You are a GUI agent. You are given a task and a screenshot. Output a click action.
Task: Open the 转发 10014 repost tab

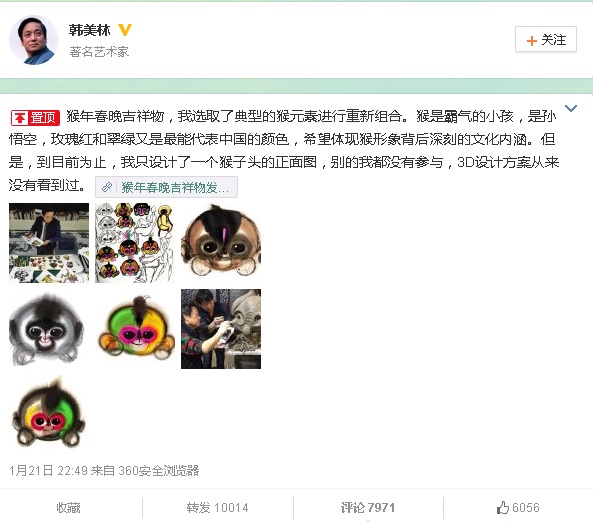[217, 507]
